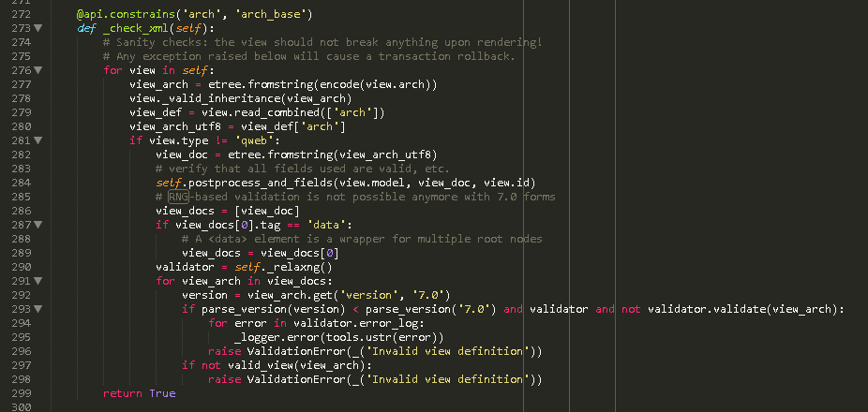Screen dimensions: 868x412
Task: Click the return True statement
Action: pyautogui.click(x=139, y=394)
